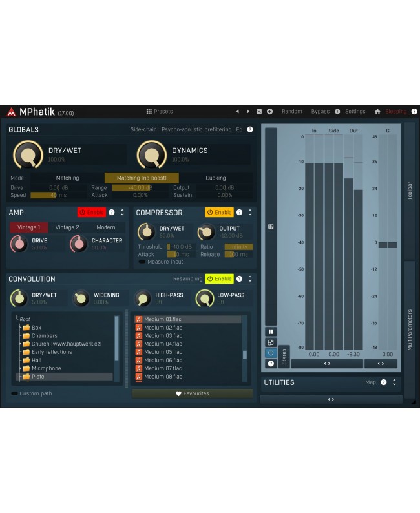This screenshot has height=513, width=420.
Task: Expand the Church folder node
Action: pos(19,344)
